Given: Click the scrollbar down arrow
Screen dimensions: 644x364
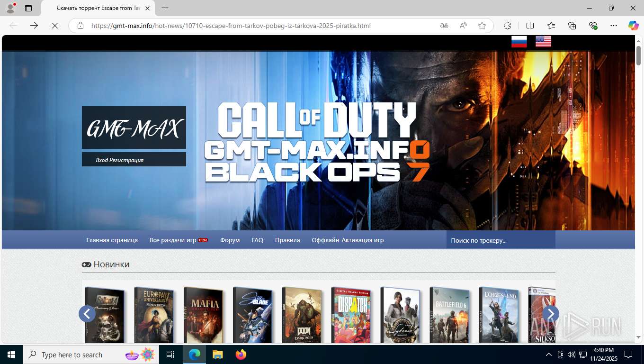Looking at the screenshot, I should pos(638,337).
